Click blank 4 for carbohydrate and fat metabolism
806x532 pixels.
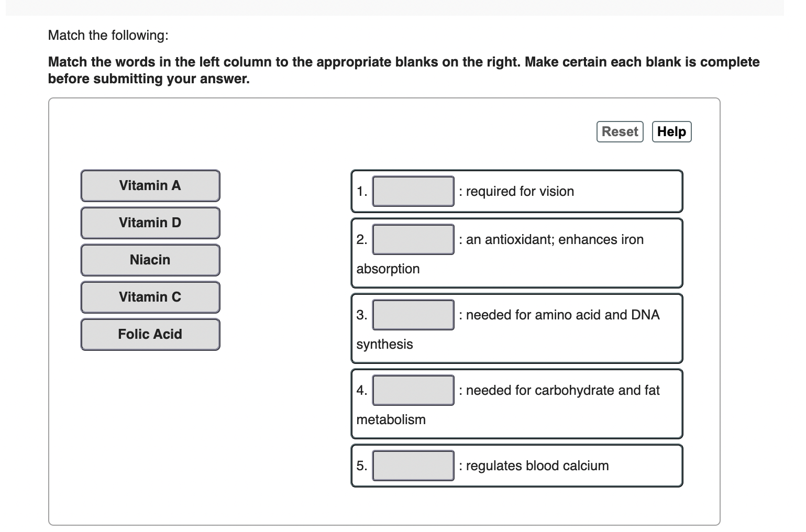coord(413,390)
